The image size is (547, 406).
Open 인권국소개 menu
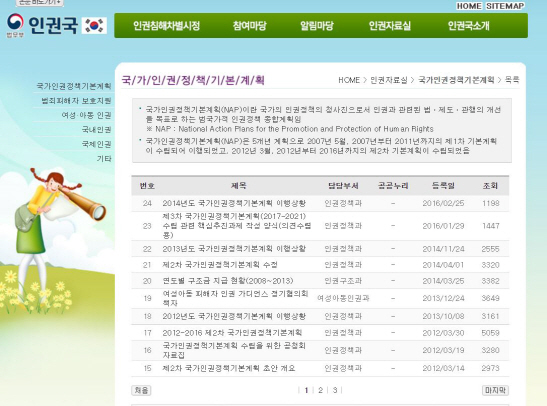click(x=469, y=25)
